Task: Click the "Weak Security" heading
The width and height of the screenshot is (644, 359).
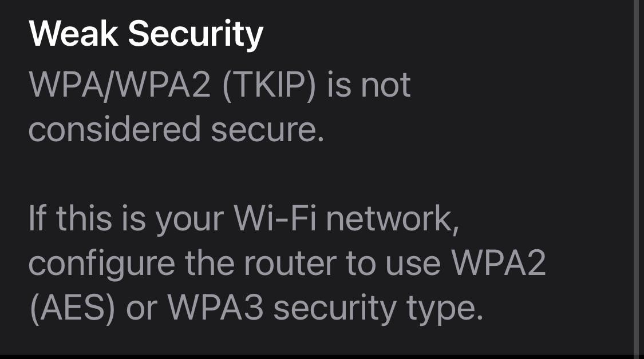Action: (x=146, y=34)
